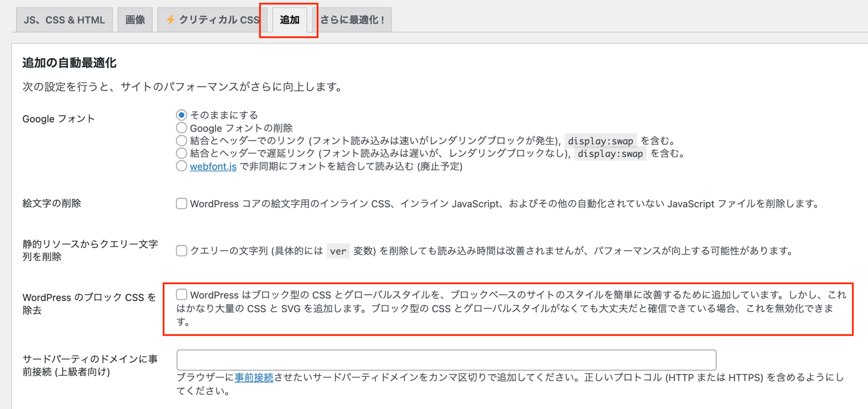Click the lightning bolt icon on クリティカル CSS tab
Screen dimensions: 868x409
[171, 19]
